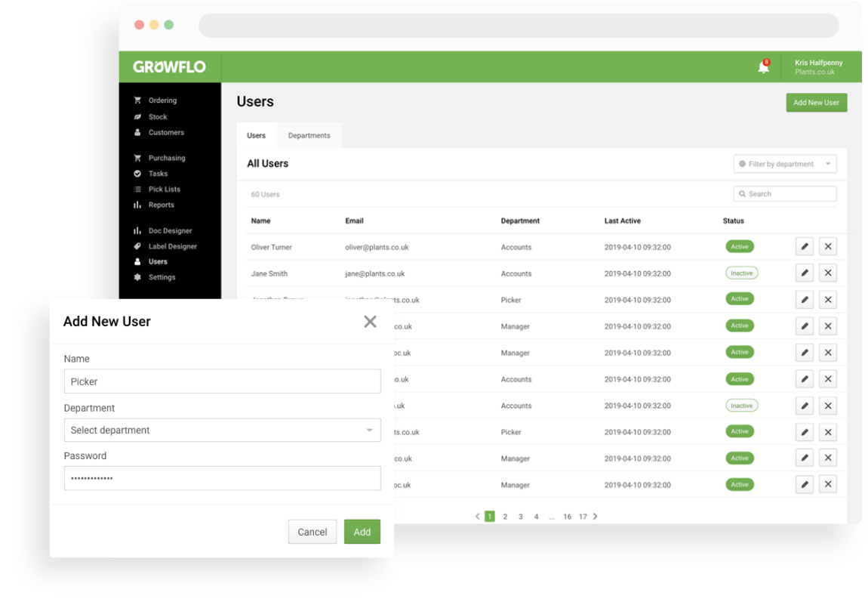Expand the Filter by department dropdown
Viewport: 868px width, 608px height.
tap(785, 164)
